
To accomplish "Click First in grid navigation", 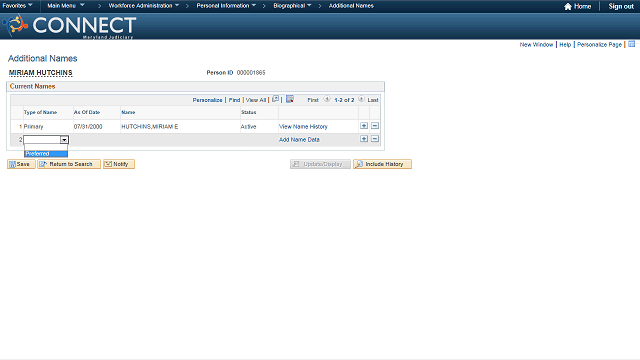I will (313, 100).
